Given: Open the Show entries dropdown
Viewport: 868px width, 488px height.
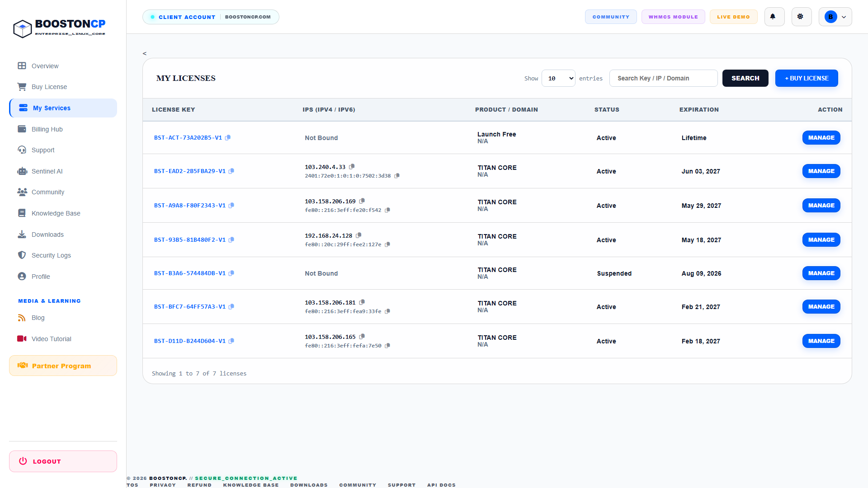Looking at the screenshot, I should (x=558, y=78).
